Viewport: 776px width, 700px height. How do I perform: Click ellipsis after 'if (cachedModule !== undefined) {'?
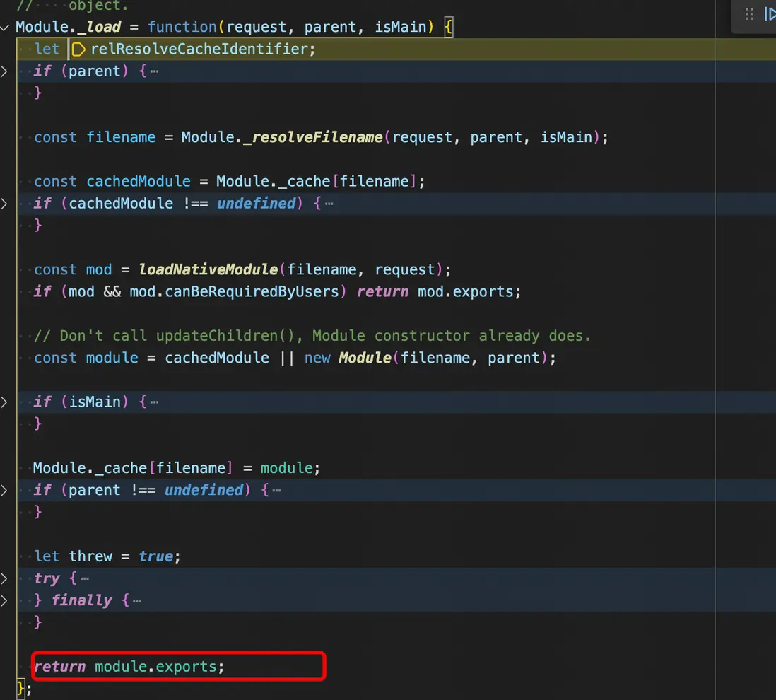tap(329, 204)
